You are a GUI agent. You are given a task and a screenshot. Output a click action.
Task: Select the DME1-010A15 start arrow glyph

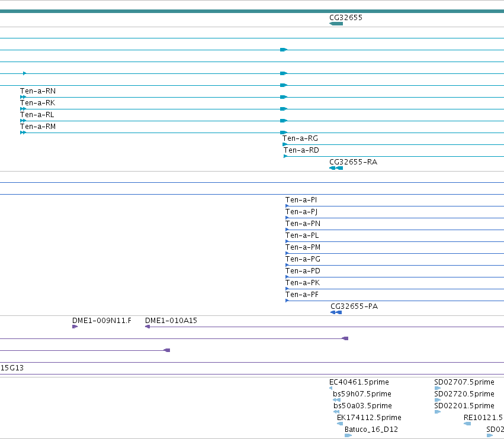click(x=147, y=327)
